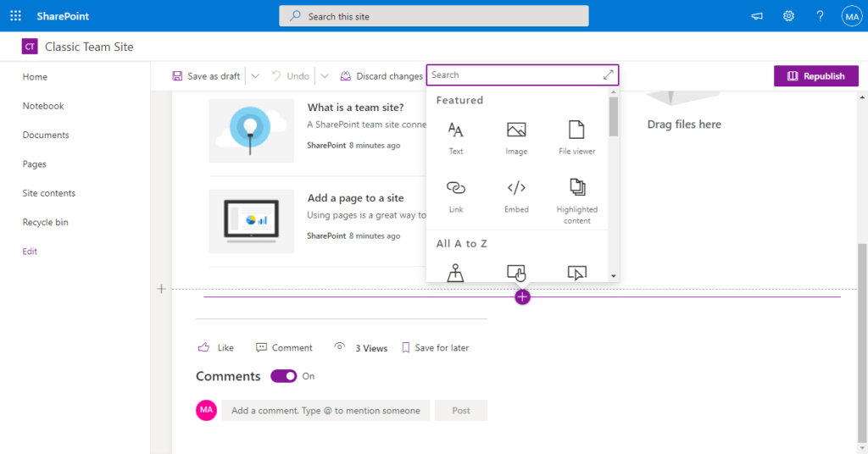Click the team site lightbulb thumbnail
The height and width of the screenshot is (454, 868).
251,130
